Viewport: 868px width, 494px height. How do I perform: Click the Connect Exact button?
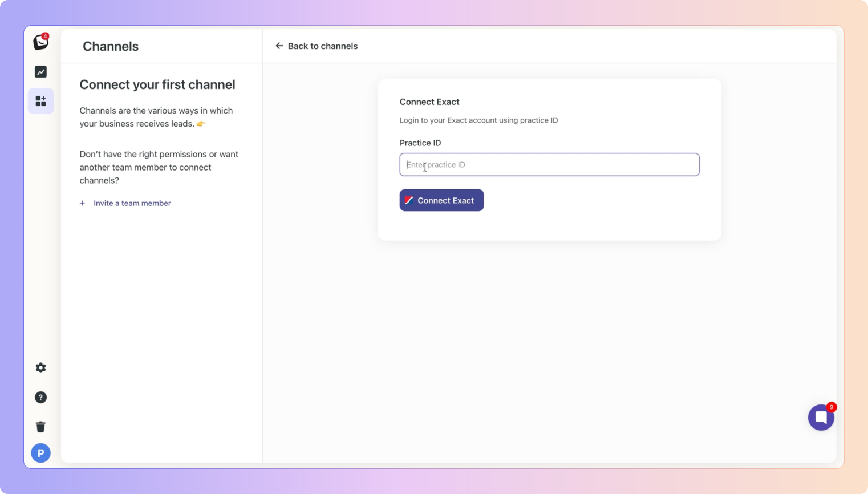click(x=442, y=200)
